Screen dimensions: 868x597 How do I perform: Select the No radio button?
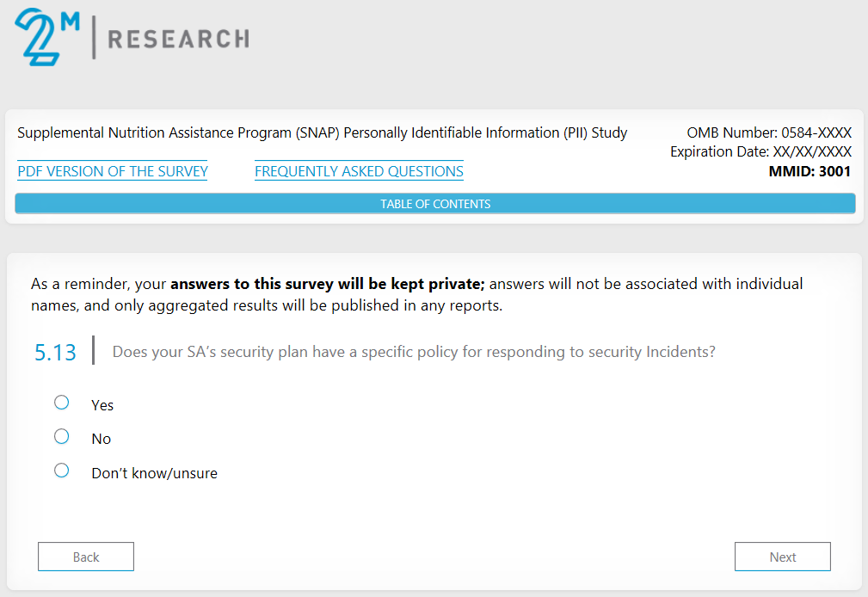[61, 436]
